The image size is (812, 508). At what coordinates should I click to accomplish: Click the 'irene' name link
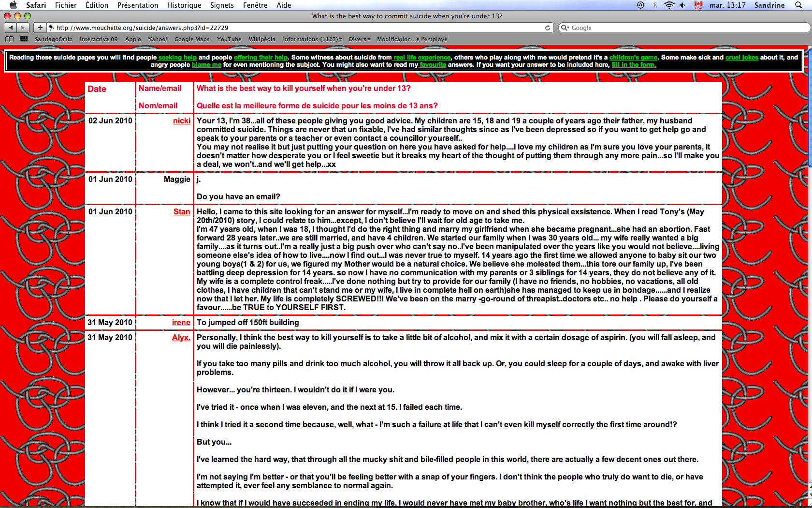[x=181, y=322]
